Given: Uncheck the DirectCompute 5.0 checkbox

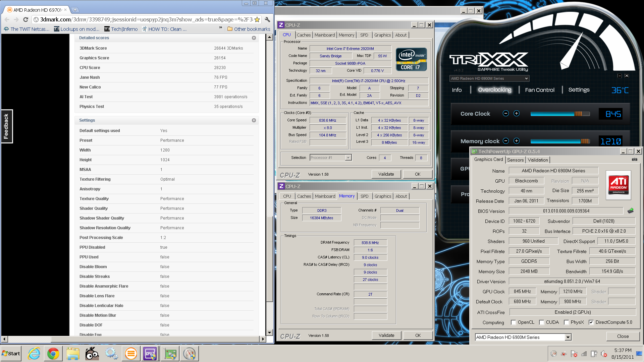Looking at the screenshot, I should click(x=591, y=322).
